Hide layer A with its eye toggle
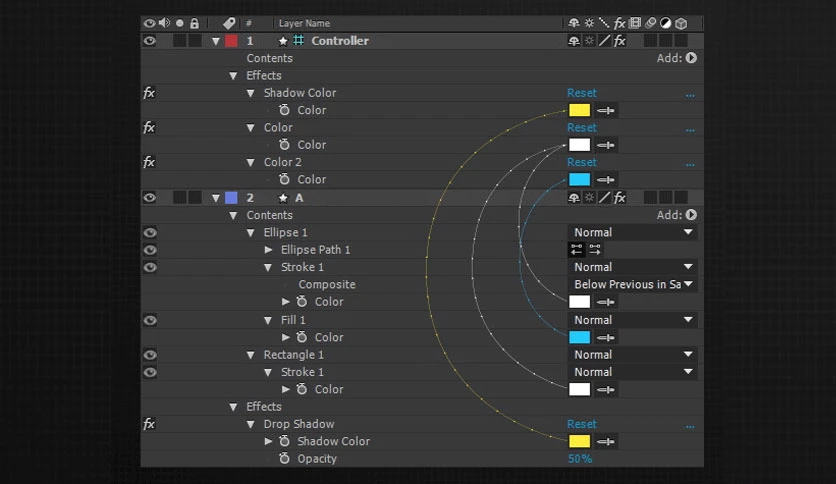 click(149, 198)
